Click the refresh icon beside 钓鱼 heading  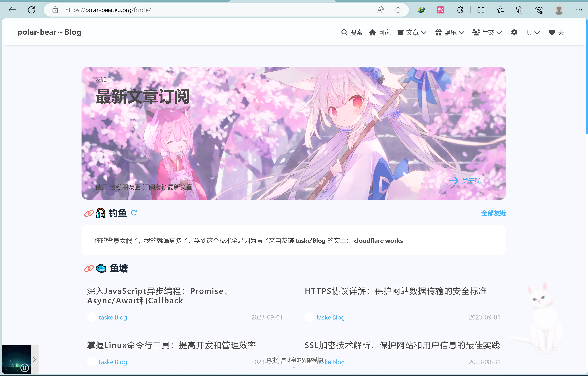(x=133, y=213)
